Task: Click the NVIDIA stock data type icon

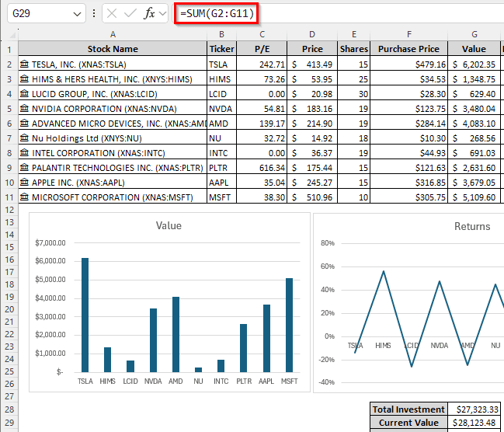Action: coord(24,109)
